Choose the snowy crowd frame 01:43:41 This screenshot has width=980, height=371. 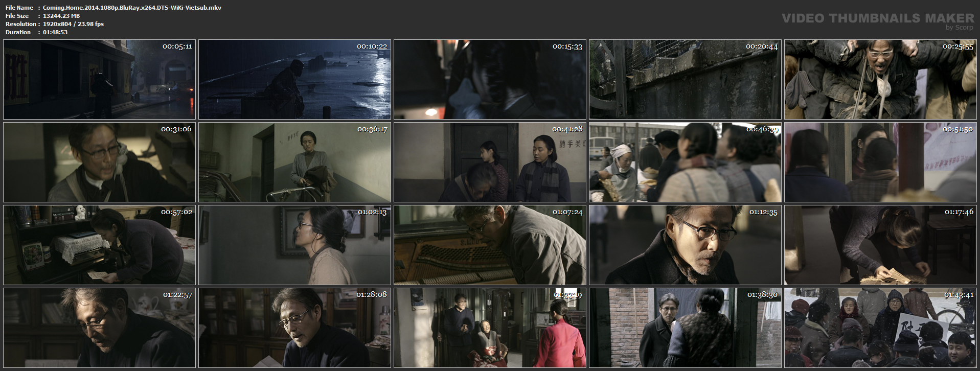880,328
